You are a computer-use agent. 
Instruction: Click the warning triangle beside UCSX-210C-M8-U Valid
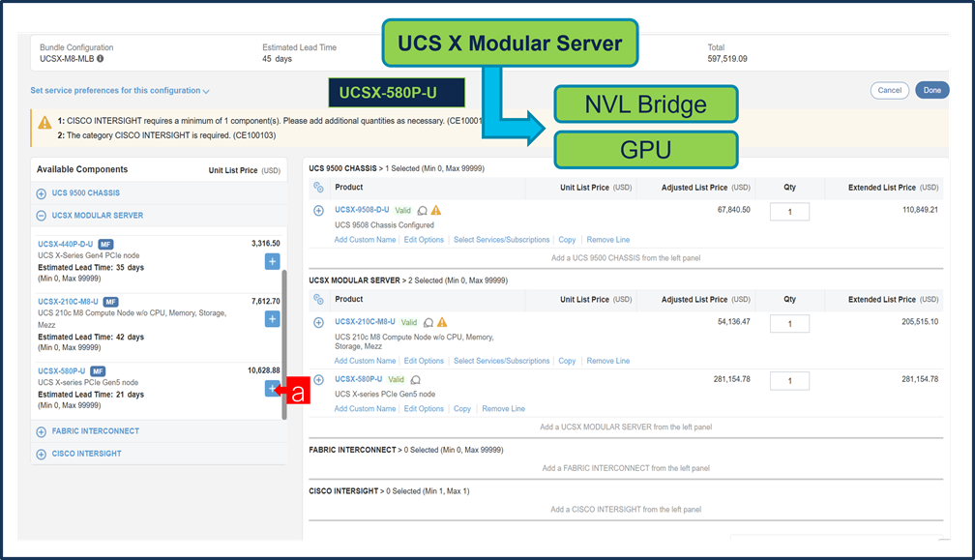tap(442, 322)
